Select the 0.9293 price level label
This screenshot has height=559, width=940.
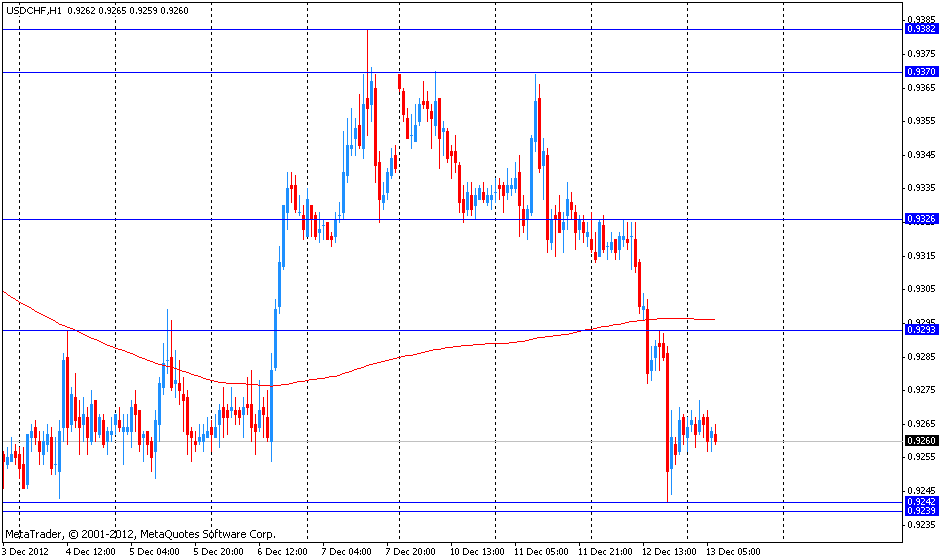tap(921, 330)
